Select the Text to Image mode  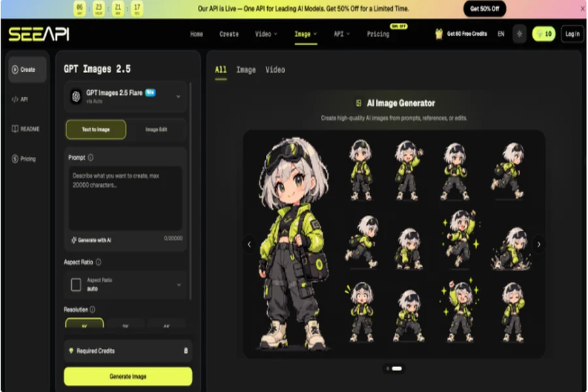pos(96,129)
